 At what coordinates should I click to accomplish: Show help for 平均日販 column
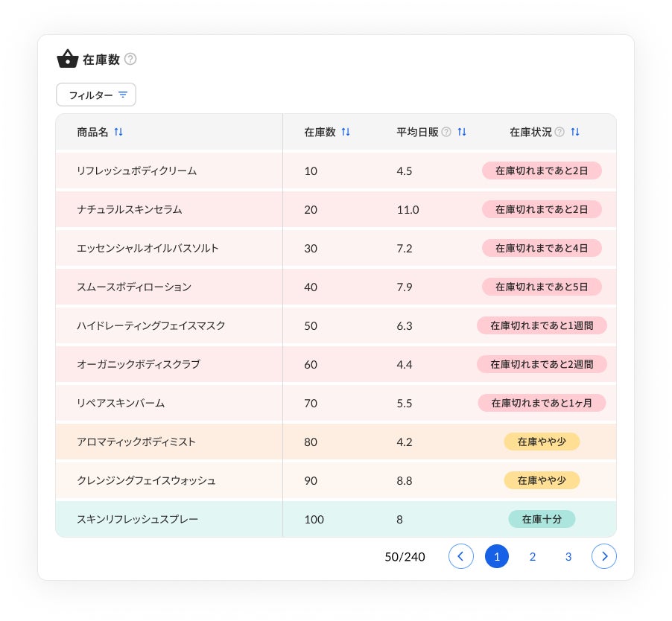(x=446, y=132)
